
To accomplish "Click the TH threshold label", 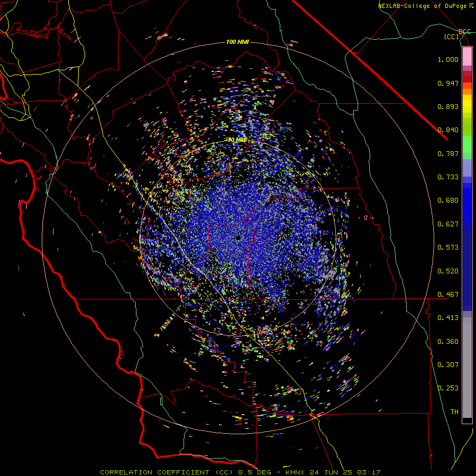I will [454, 412].
